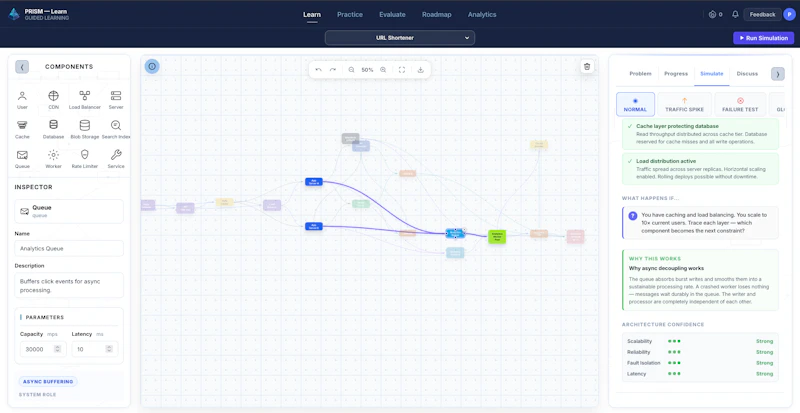The height and width of the screenshot is (413, 800).
Task: Open the canvas info circle button
Action: click(152, 66)
